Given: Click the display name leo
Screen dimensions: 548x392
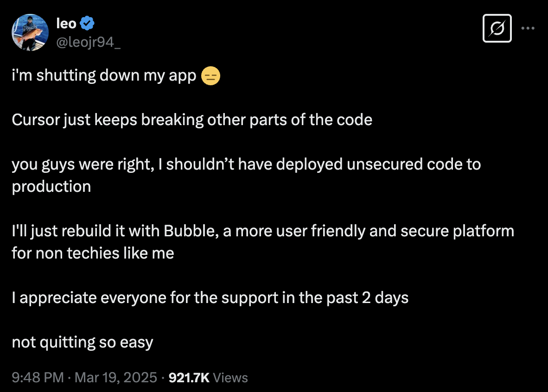Looking at the screenshot, I should (66, 24).
